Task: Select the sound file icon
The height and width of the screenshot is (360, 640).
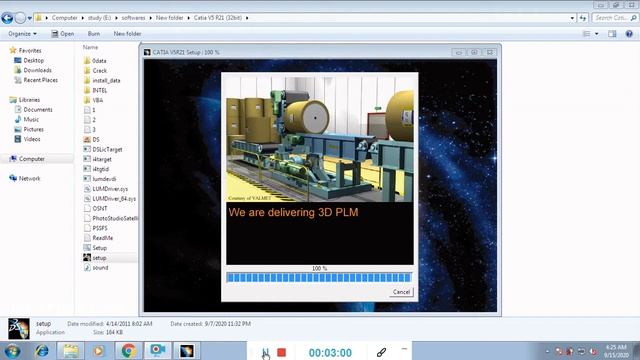Action: click(87, 268)
